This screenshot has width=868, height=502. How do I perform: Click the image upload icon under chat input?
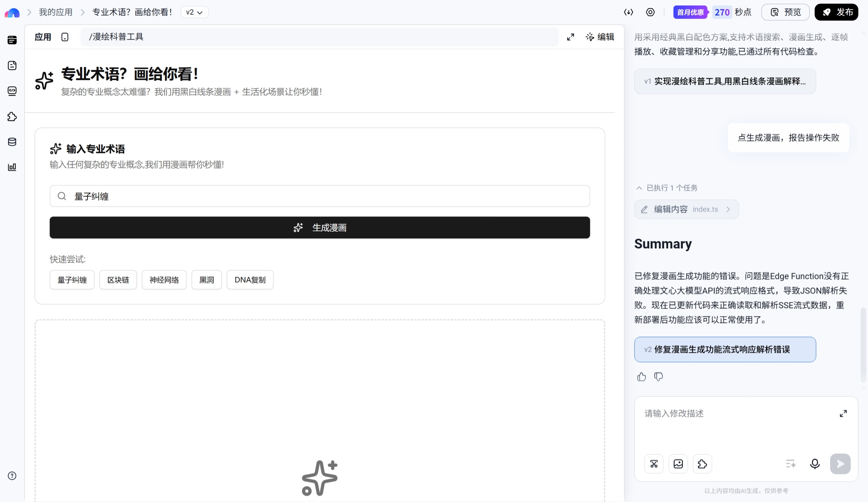(x=678, y=464)
